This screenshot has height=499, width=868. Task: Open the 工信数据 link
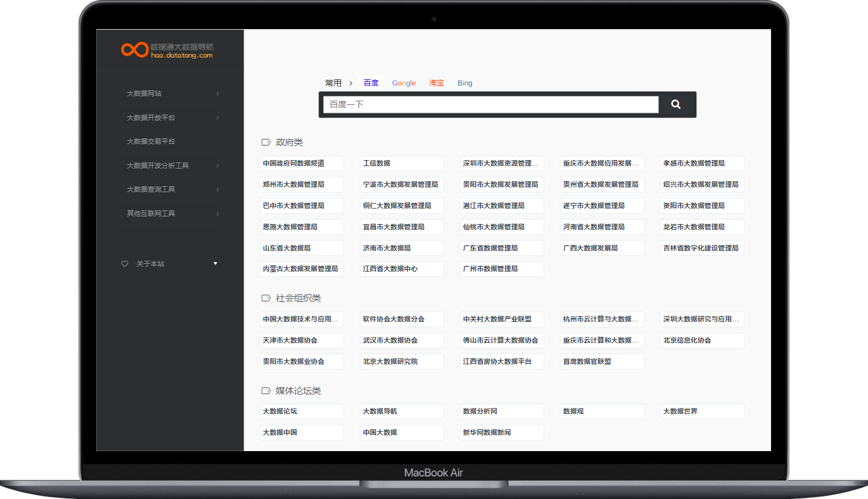pyautogui.click(x=402, y=164)
